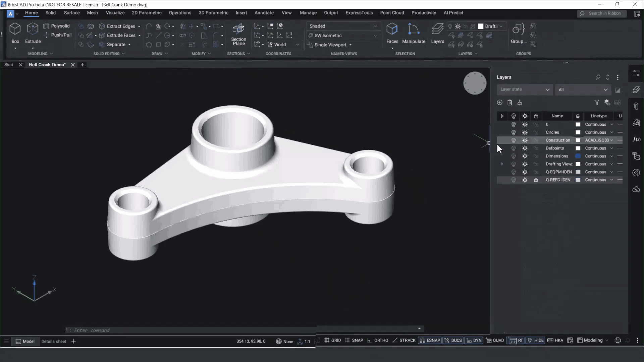Select the Box tool
644x362 pixels.
[x=15, y=33]
